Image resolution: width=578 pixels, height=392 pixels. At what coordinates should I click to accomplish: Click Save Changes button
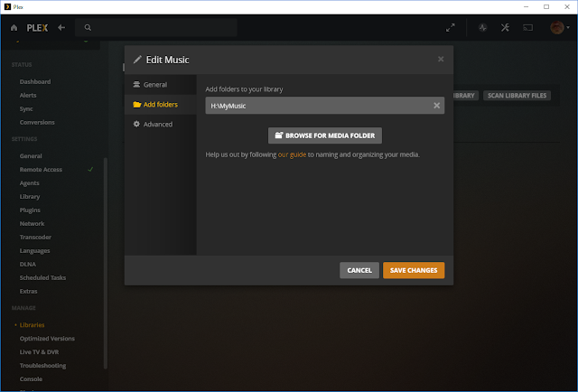(x=414, y=270)
